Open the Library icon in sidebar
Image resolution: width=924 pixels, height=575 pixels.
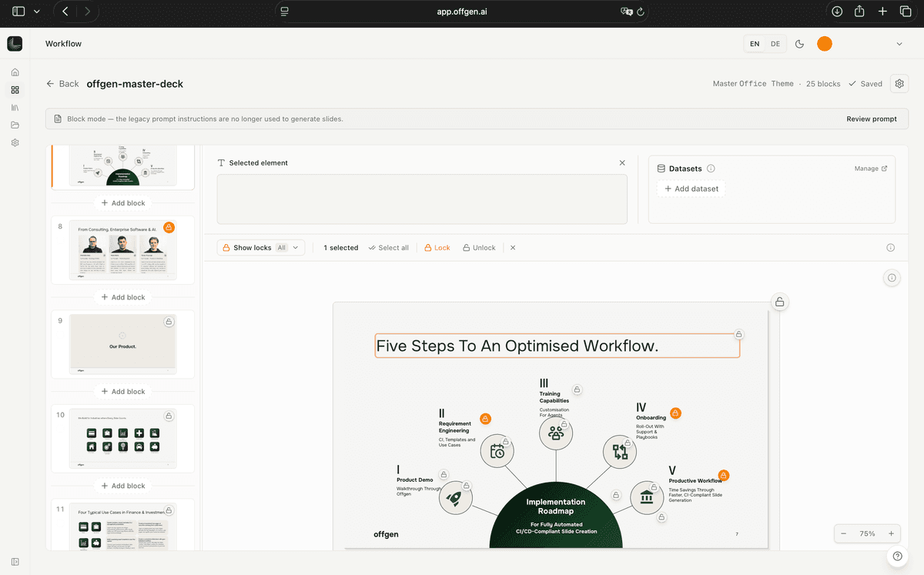tap(15, 108)
